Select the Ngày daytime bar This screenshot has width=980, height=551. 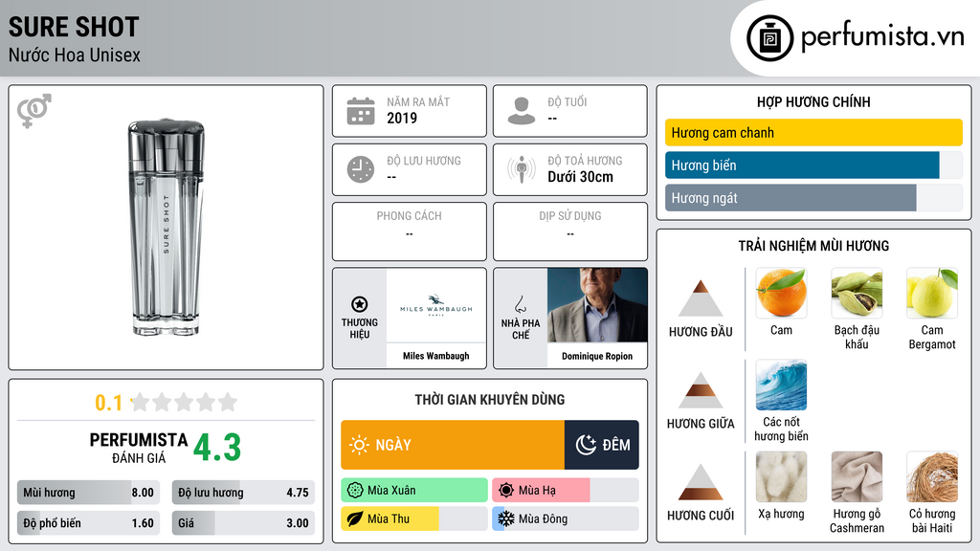453,445
